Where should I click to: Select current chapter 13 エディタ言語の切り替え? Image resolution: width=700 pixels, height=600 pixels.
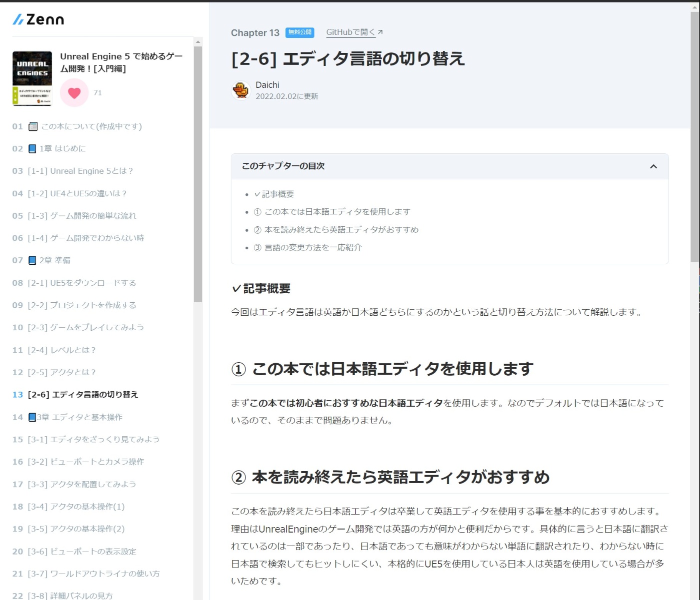pos(75,394)
